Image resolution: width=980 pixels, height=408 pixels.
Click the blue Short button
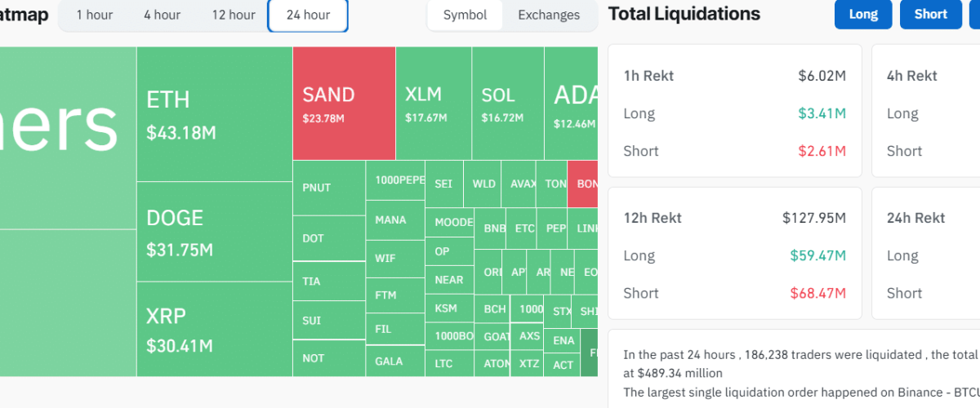click(930, 14)
